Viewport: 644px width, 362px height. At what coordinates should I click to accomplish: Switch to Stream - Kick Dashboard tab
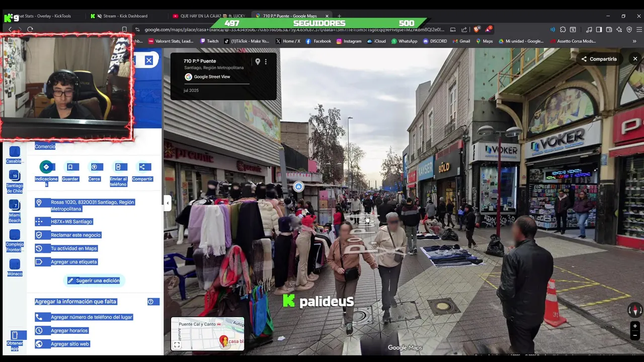click(x=125, y=16)
